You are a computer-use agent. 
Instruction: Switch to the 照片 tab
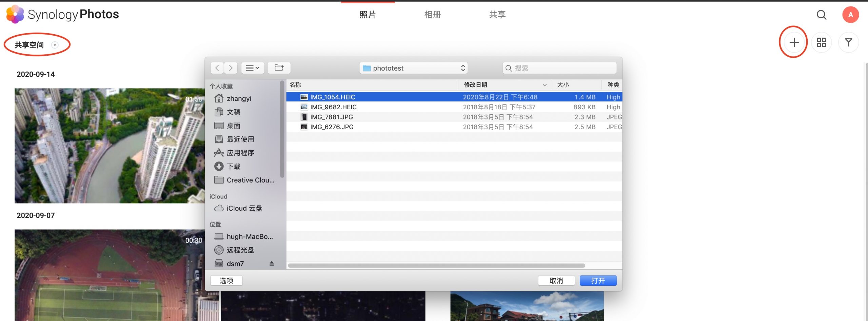point(368,15)
